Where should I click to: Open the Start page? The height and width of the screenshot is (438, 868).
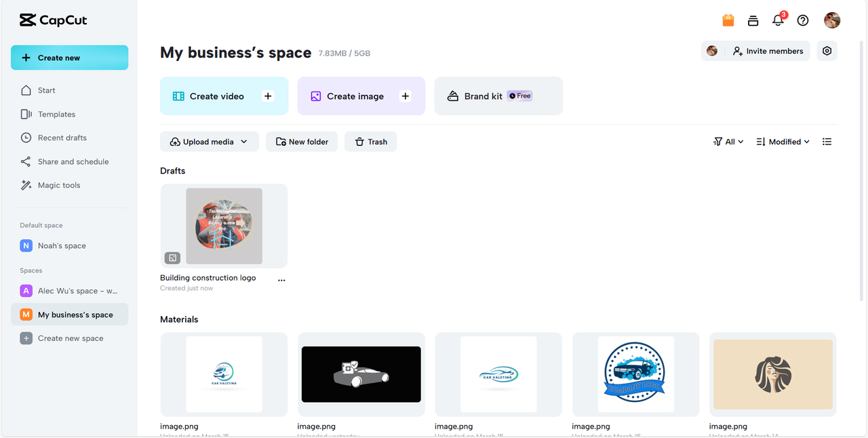coord(69,90)
